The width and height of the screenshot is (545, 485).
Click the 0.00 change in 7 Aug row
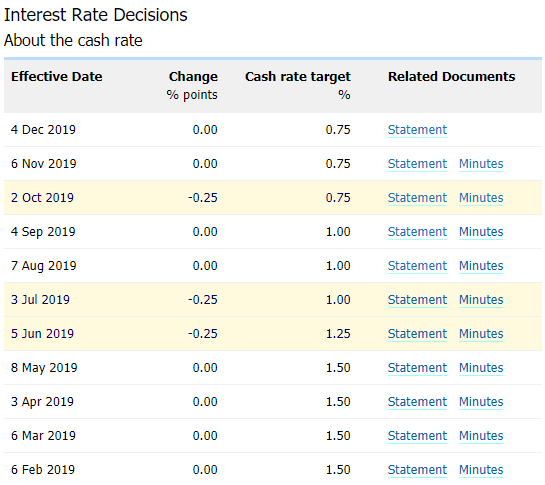click(205, 266)
